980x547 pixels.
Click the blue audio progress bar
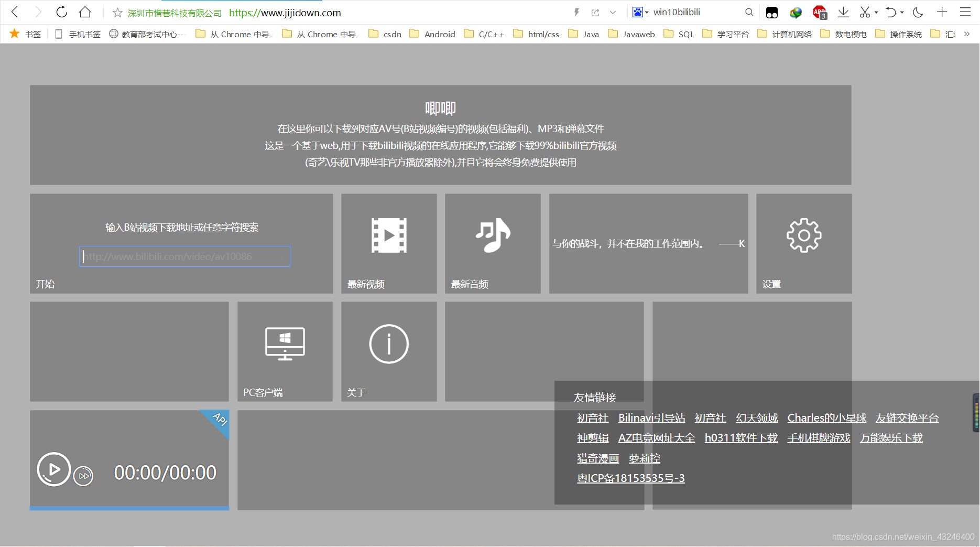129,508
